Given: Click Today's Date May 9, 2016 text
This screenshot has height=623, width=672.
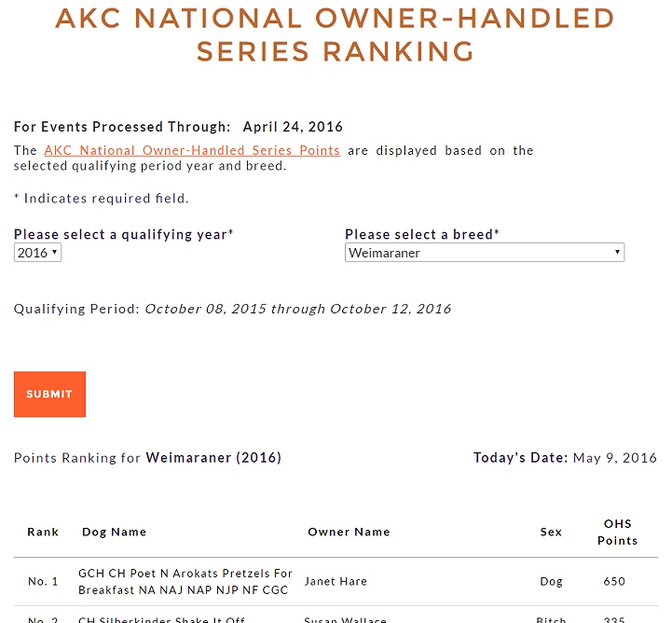Looking at the screenshot, I should pyautogui.click(x=566, y=458).
